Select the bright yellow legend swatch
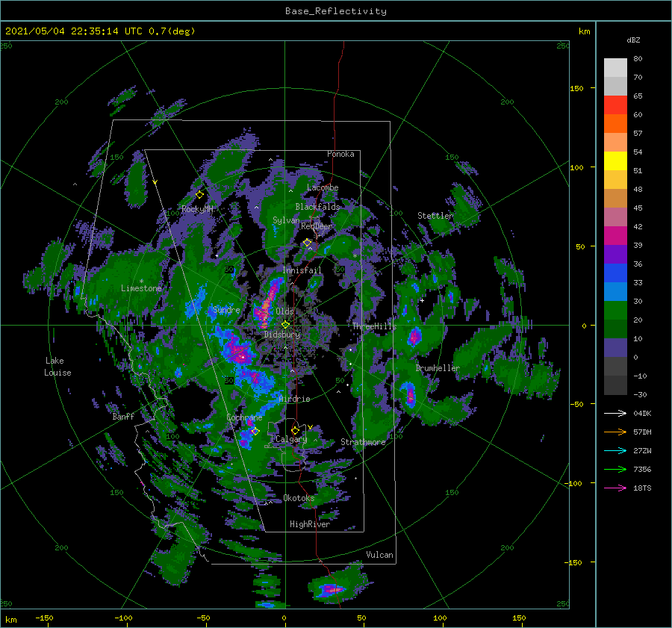The image size is (672, 628). click(x=615, y=161)
